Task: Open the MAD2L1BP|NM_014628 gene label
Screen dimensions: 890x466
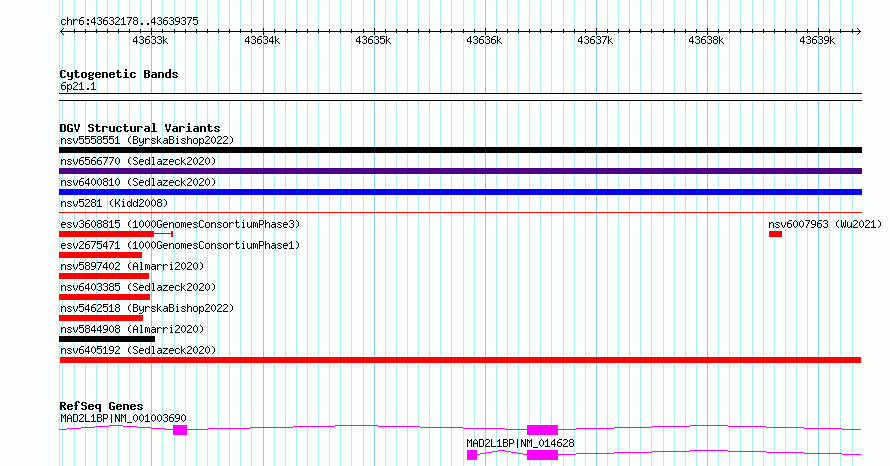Action: point(520,443)
